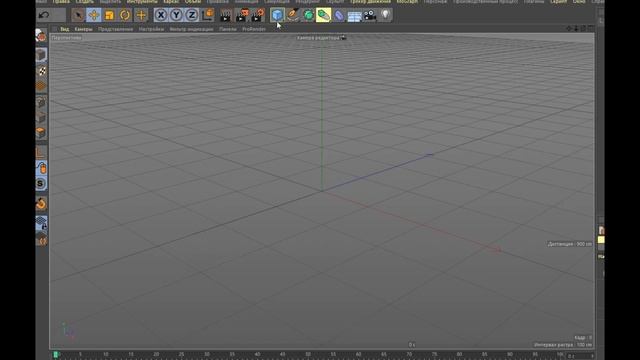Click the viewport move-camera navigation icon
The width and height of the screenshot is (640, 360).
tap(569, 29)
